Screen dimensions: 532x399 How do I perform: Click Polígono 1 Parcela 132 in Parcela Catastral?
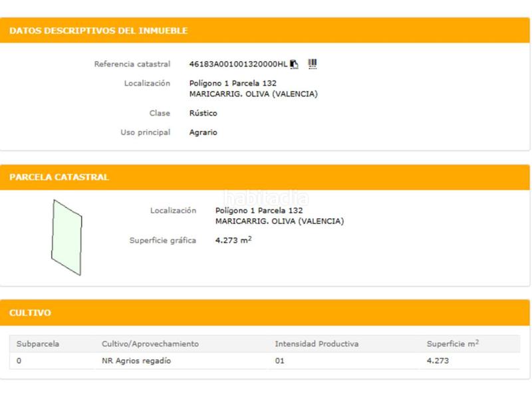pos(259,210)
